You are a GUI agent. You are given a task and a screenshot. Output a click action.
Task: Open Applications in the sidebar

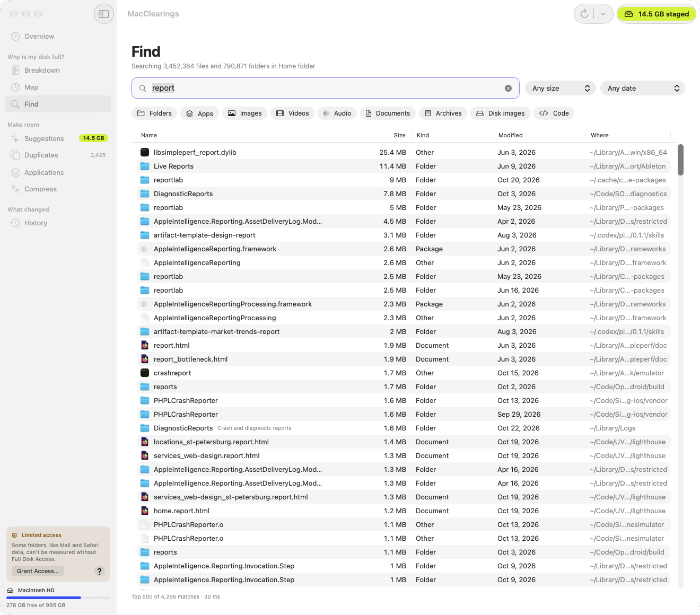click(x=58, y=172)
